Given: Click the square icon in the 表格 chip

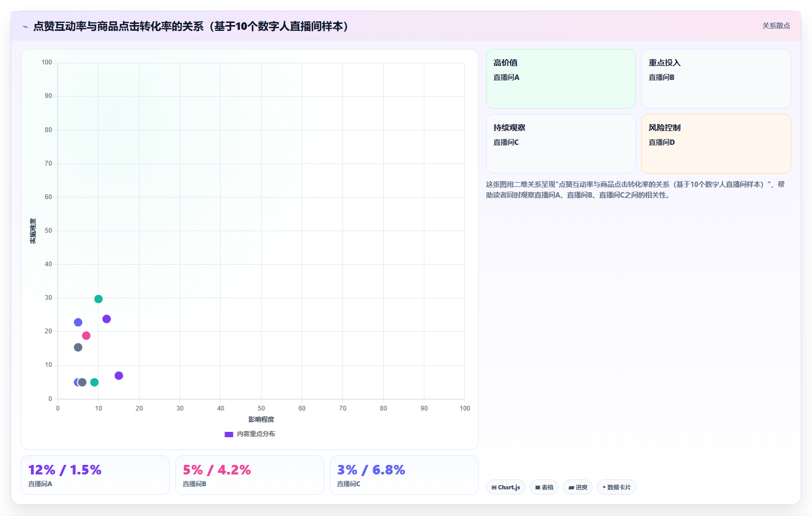Looking at the screenshot, I should pos(538,488).
